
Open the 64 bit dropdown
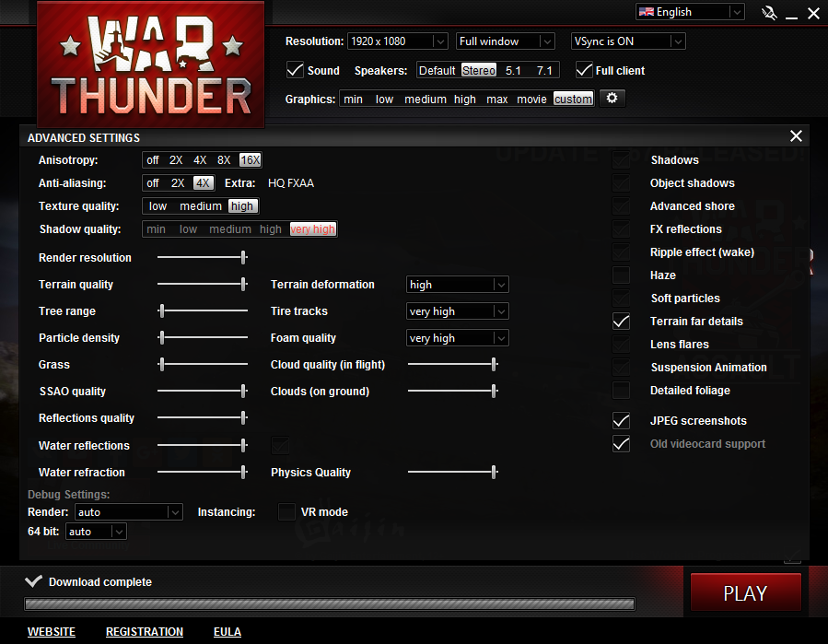[96, 532]
